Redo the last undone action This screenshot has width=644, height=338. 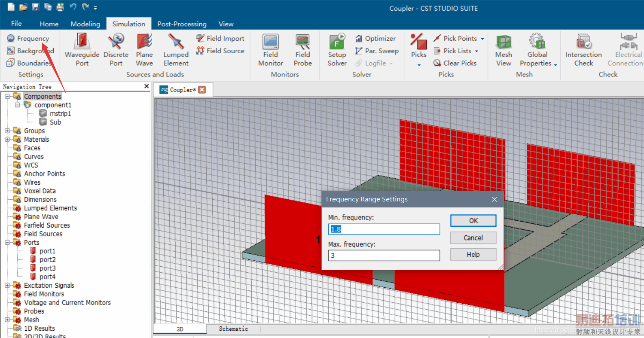pos(85,7)
